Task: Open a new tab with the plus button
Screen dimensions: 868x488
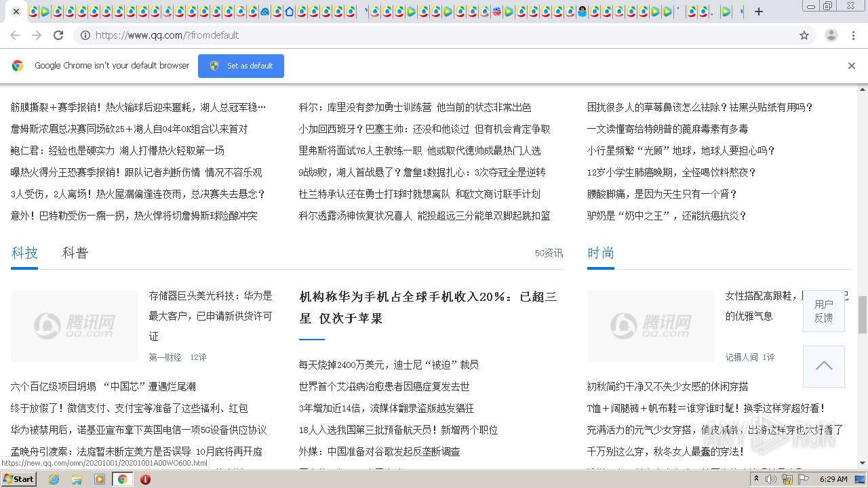Action: 759,12
